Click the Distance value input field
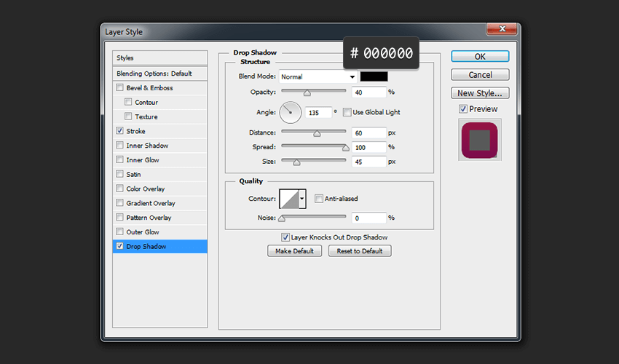This screenshot has width=619, height=364. tap(369, 132)
